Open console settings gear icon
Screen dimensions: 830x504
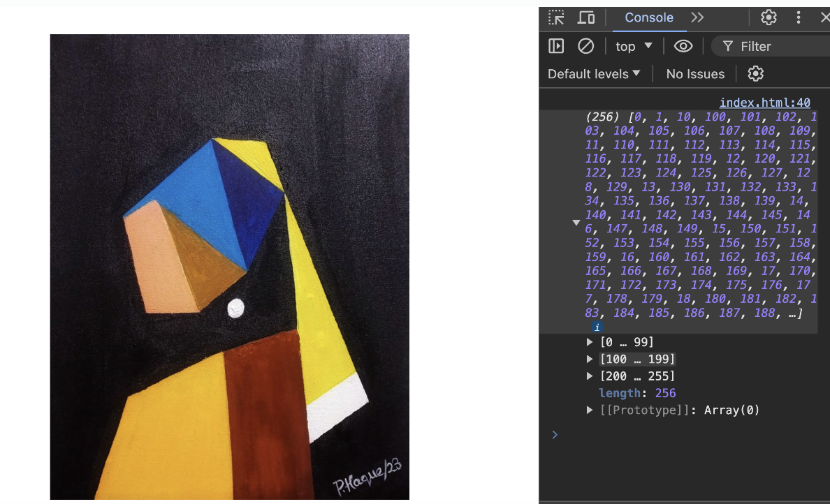[x=755, y=73]
